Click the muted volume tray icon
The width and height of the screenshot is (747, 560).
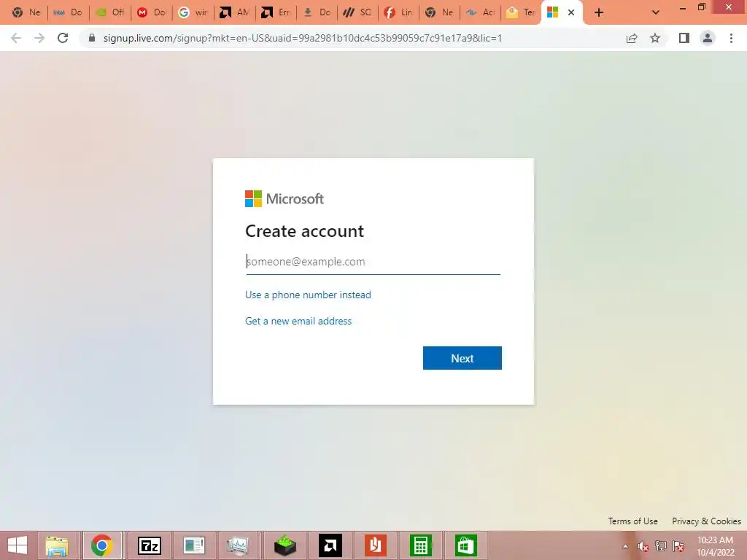point(643,546)
